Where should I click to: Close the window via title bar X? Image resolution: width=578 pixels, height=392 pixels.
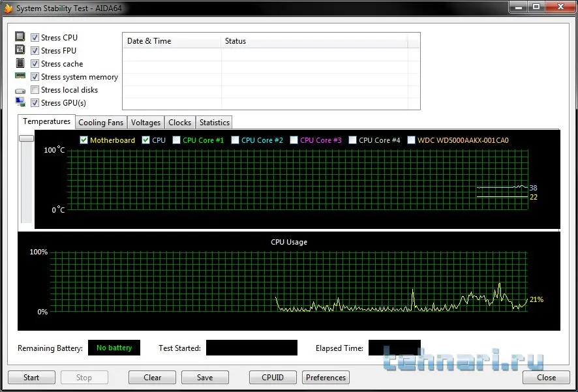click(x=560, y=7)
